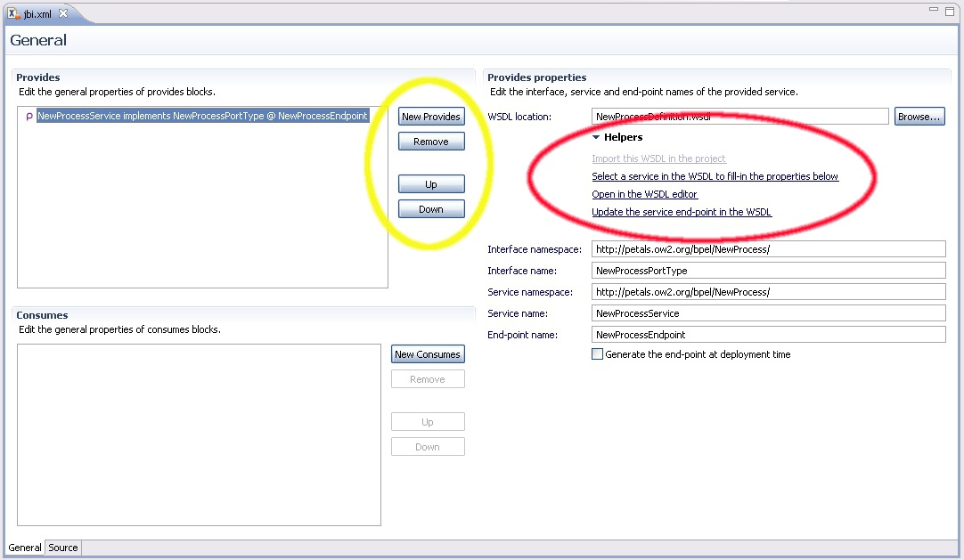Remove the selected provides block
Viewport: 964px width, 560px height.
430,142
